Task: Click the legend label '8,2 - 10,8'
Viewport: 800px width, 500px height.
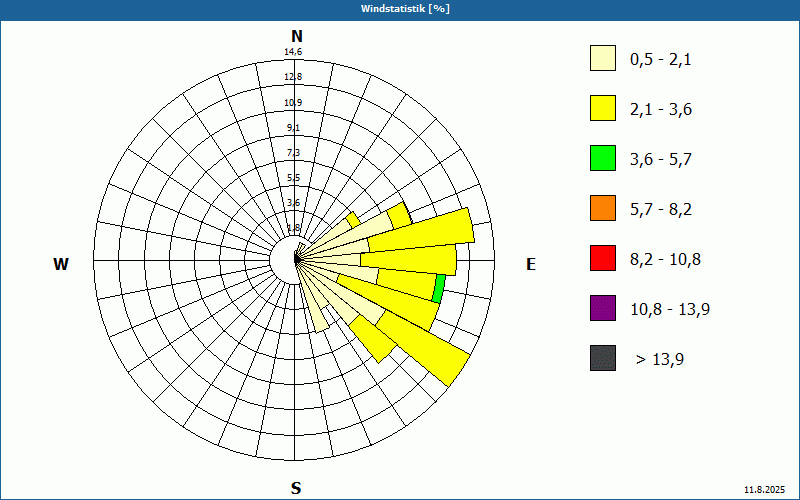Action: (x=665, y=260)
